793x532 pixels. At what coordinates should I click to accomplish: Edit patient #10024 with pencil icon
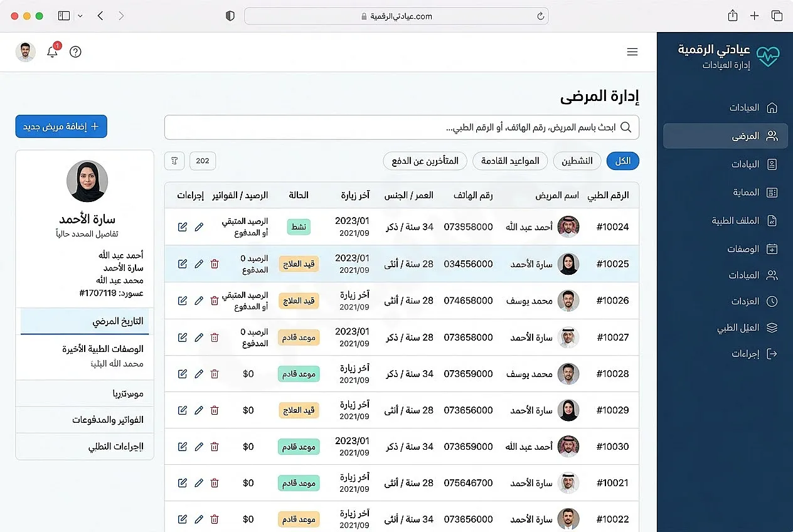tap(199, 227)
